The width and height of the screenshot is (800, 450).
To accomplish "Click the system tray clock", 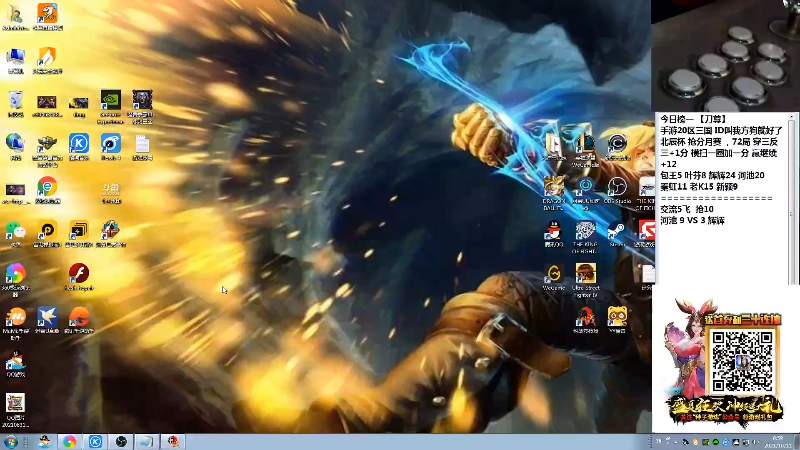I will [x=778, y=442].
